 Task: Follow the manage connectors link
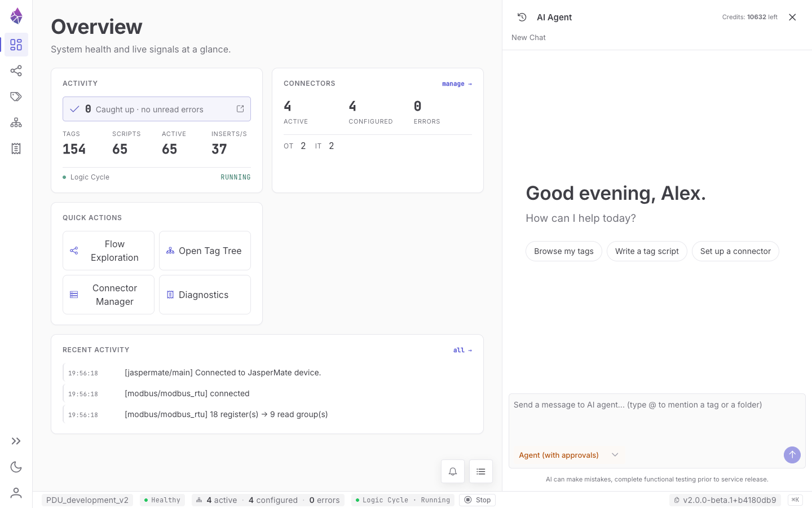click(457, 84)
